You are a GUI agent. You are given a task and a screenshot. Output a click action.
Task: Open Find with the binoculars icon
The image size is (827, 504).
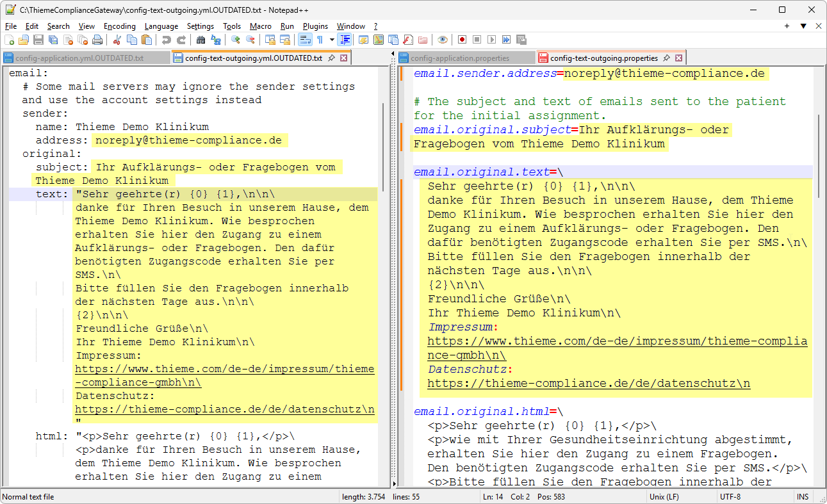click(x=201, y=40)
